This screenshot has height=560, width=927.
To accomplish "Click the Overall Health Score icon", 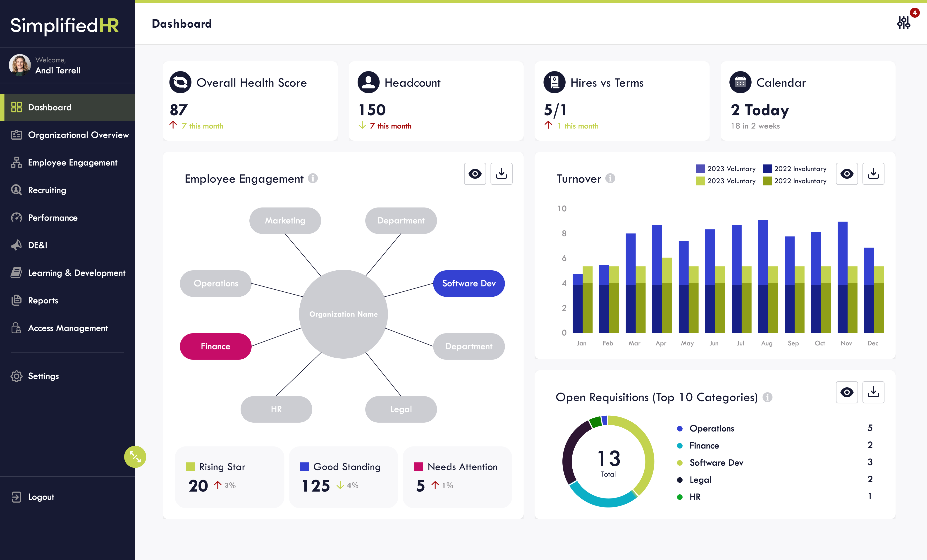I will pos(180,82).
